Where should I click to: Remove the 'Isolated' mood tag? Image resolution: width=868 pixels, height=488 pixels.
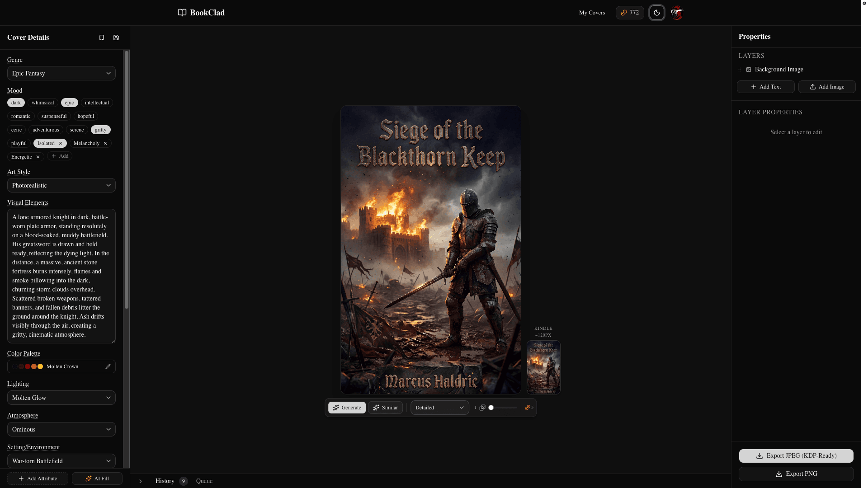pos(61,143)
